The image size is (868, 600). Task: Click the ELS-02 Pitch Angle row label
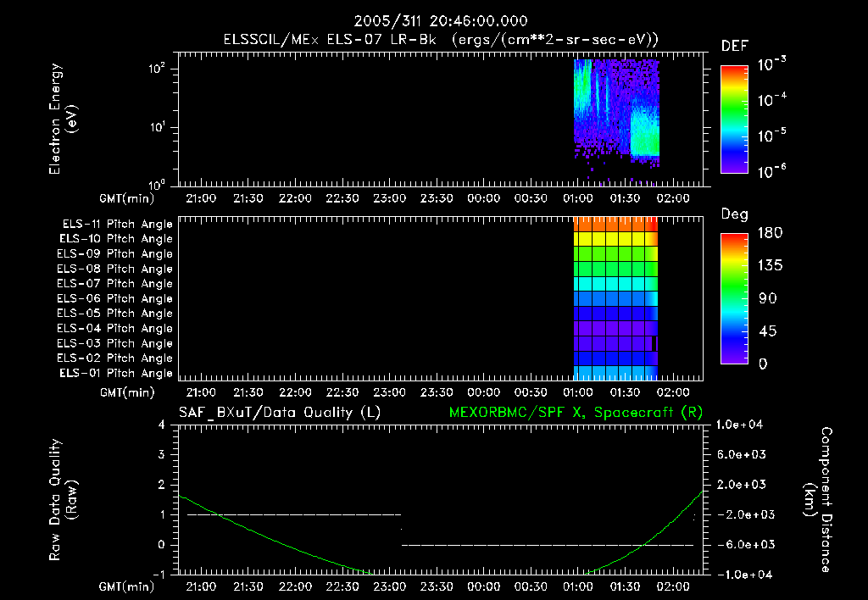114,358
